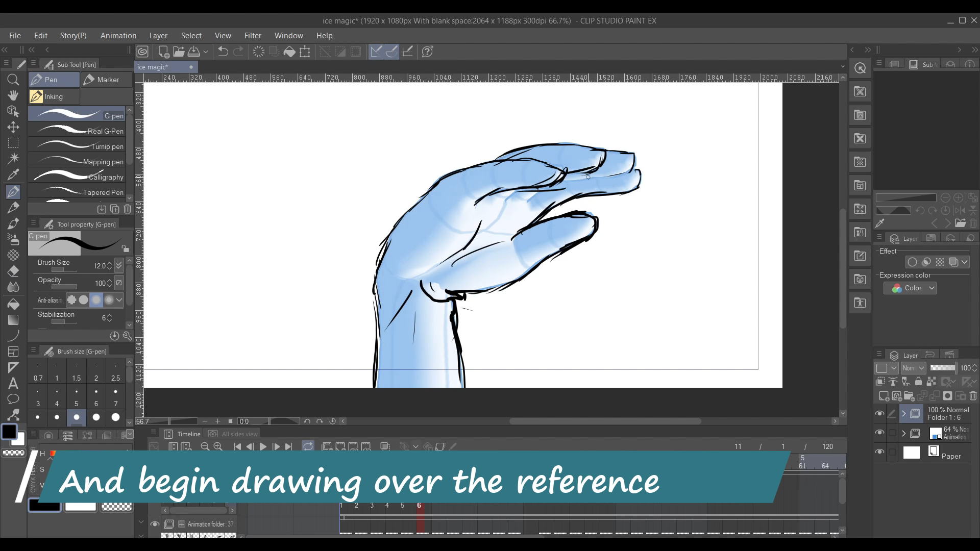Screen dimensions: 980x551
Task: Select the Fill bucket tool
Action: tap(13, 304)
